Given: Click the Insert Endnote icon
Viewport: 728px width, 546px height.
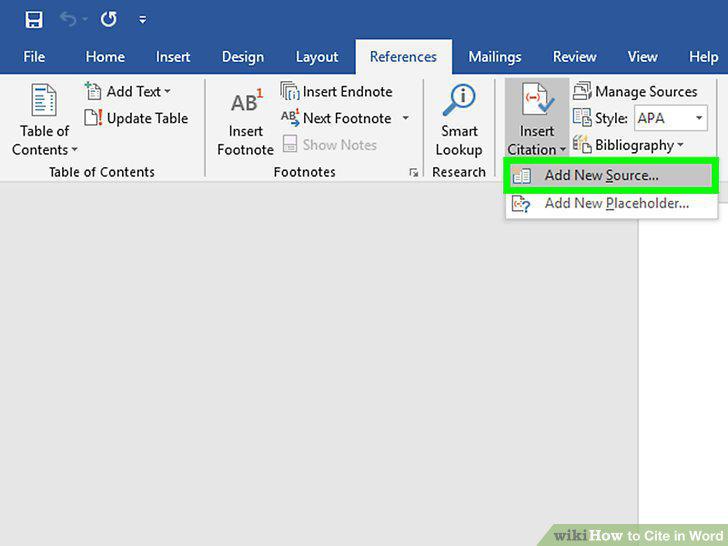Looking at the screenshot, I should (290, 91).
